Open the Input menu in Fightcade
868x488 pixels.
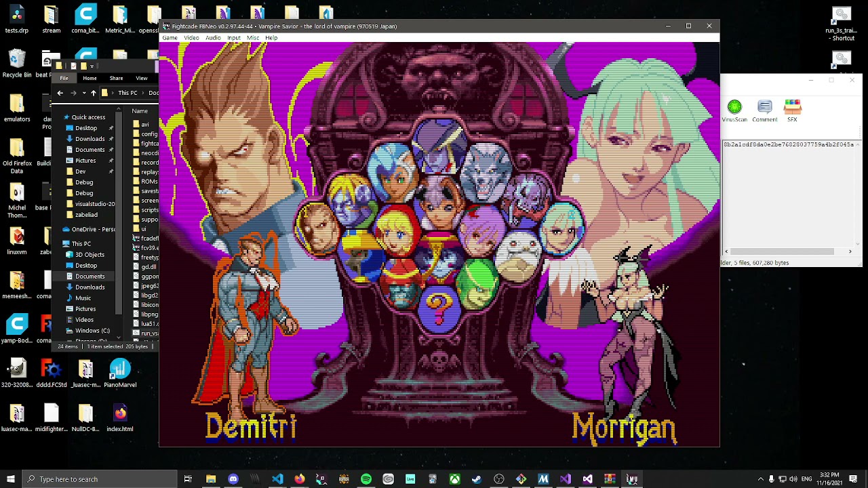[233, 38]
